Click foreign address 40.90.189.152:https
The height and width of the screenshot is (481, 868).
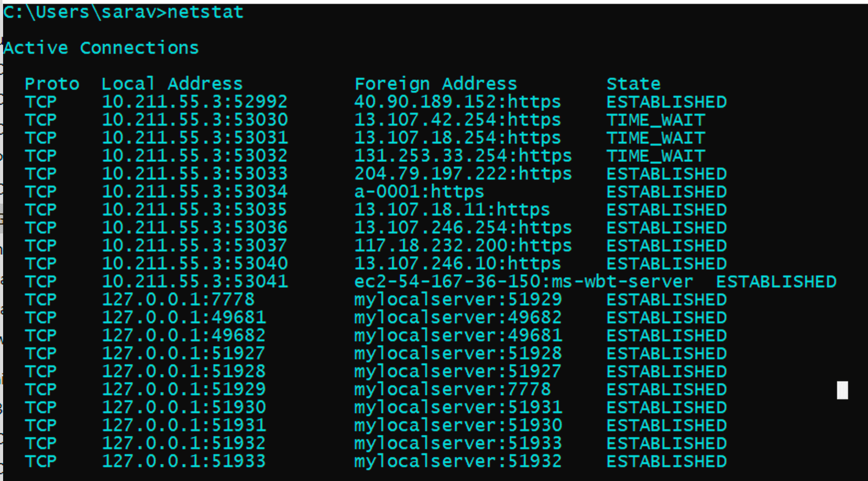click(x=457, y=102)
